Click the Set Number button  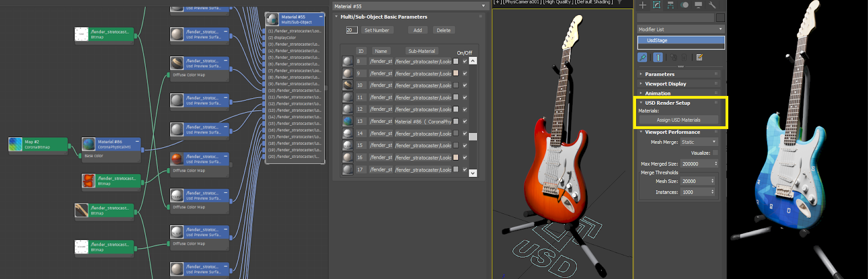(377, 30)
